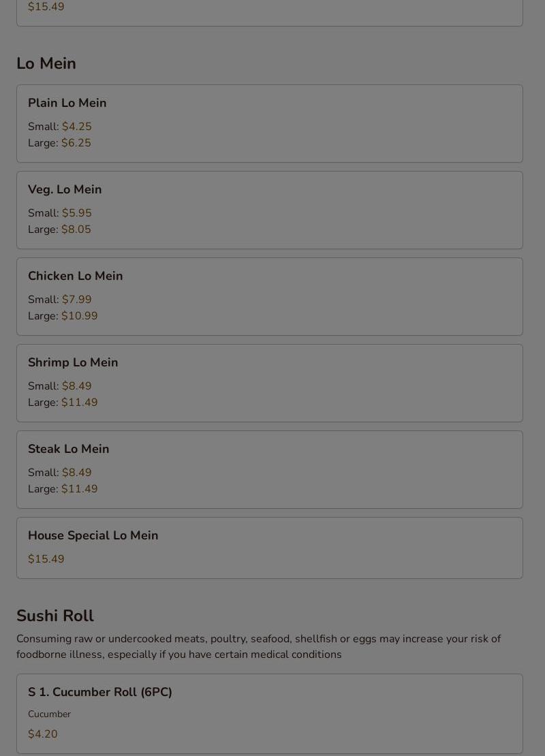The image size is (545, 756).
Task: Click Shrimp Lo Mein heading text
Action: tap(73, 362)
